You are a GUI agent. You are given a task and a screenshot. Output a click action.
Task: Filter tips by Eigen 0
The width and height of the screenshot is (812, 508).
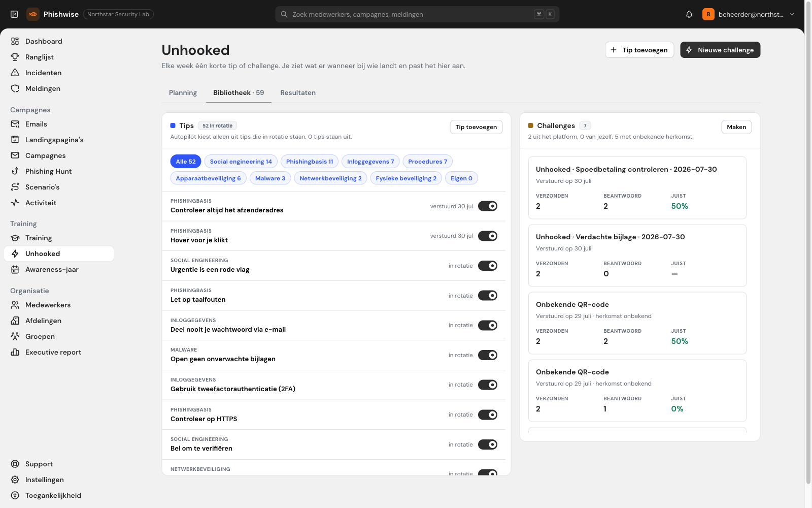tap(462, 178)
